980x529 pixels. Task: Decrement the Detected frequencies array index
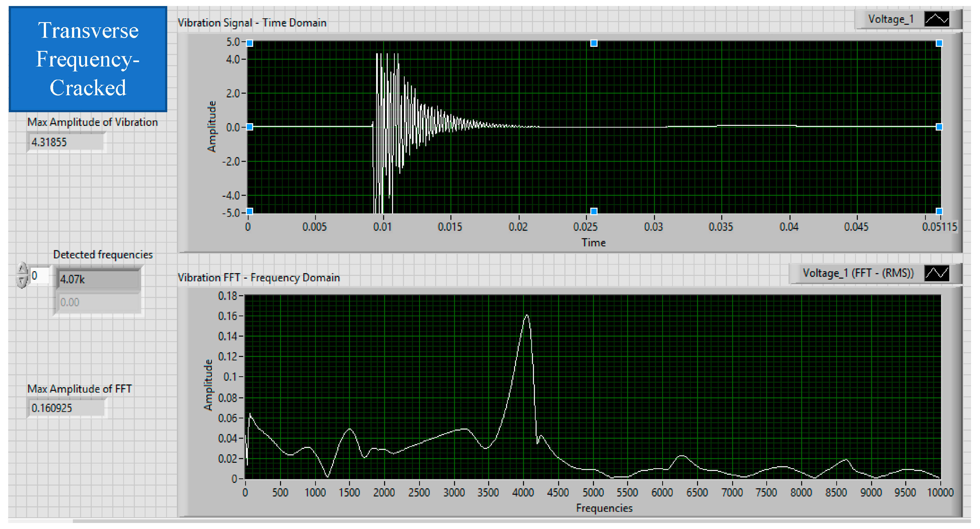pyautogui.click(x=22, y=281)
